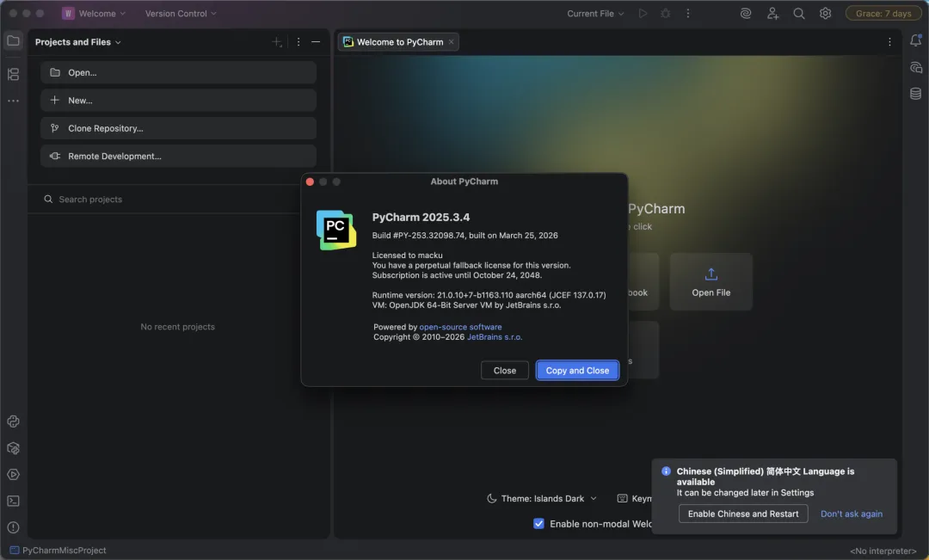929x560 pixels.
Task: Focus the Search projects field
Action: coord(172,199)
